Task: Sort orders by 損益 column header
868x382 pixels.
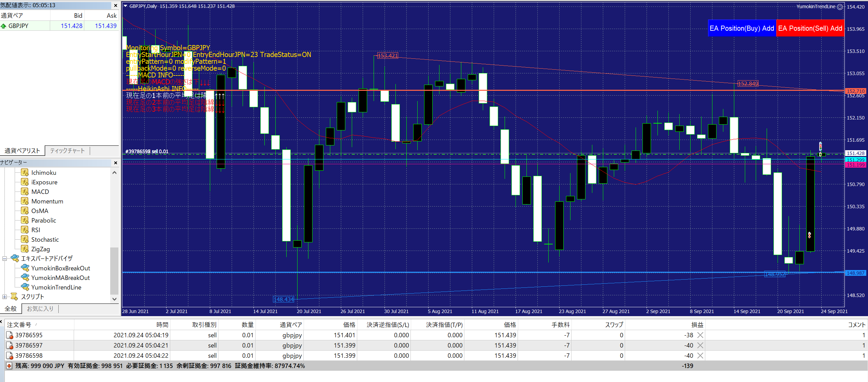Action: pyautogui.click(x=697, y=325)
